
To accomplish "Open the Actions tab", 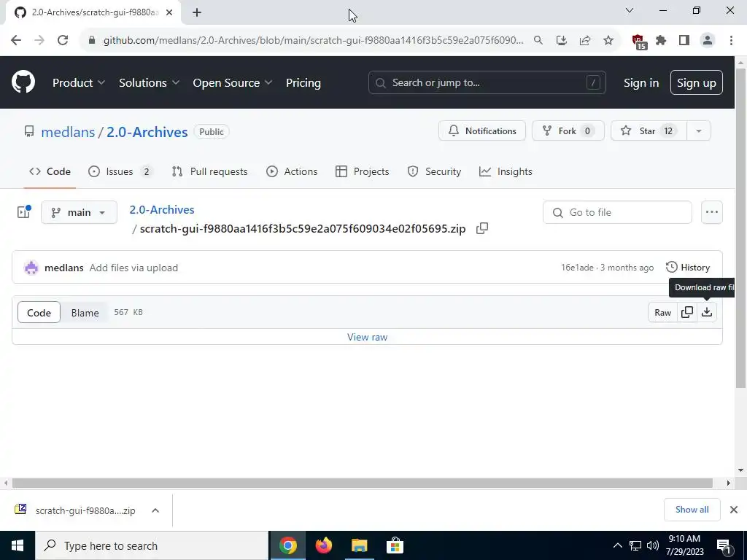I will 292,171.
